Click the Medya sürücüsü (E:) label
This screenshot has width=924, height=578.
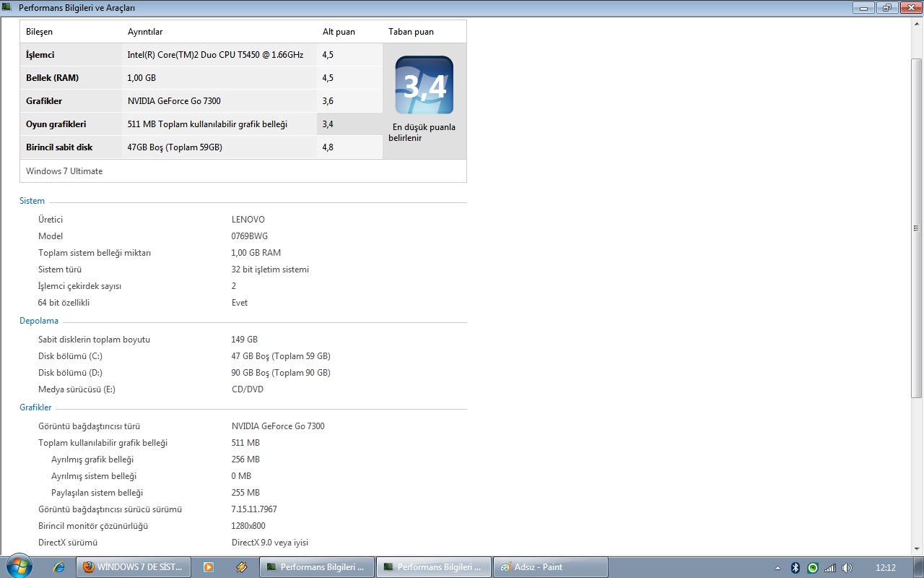pos(77,389)
